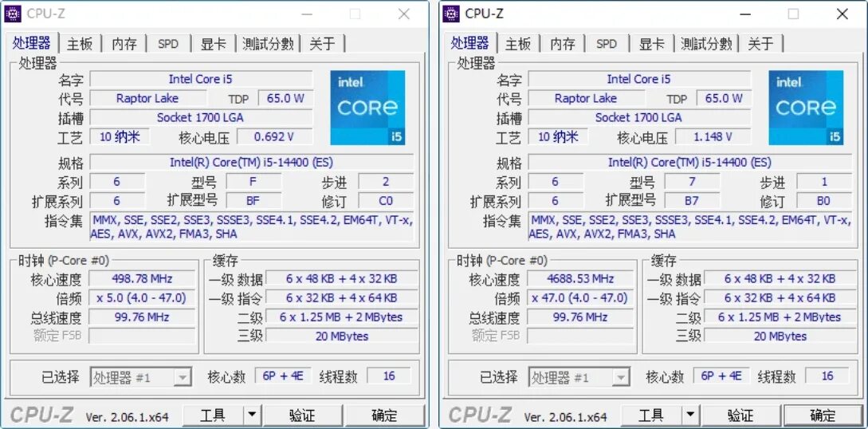Select 处理器 tab in left window
This screenshot has width=868, height=429.
[x=32, y=42]
